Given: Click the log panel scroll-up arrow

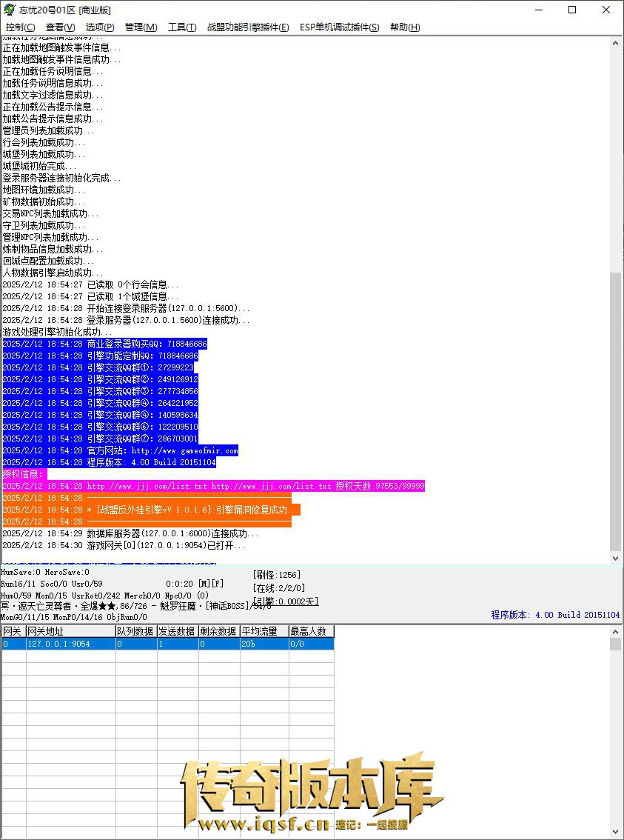Looking at the screenshot, I should (x=616, y=43).
